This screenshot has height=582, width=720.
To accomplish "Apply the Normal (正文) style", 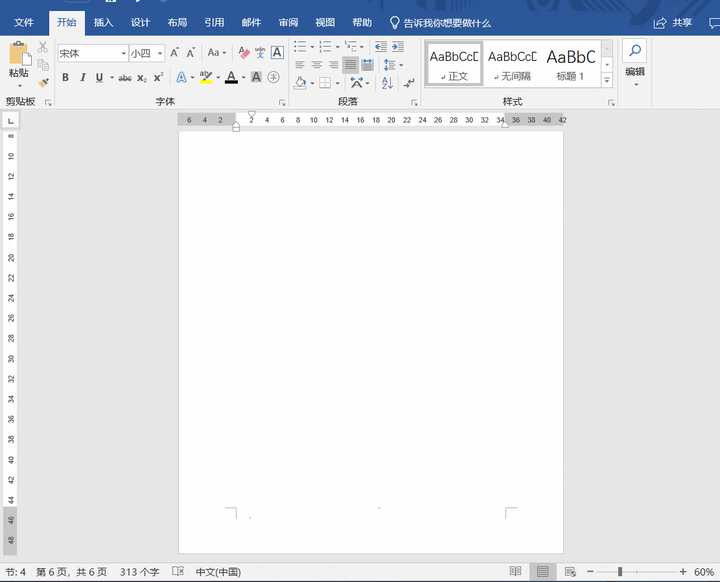I will tap(454, 64).
